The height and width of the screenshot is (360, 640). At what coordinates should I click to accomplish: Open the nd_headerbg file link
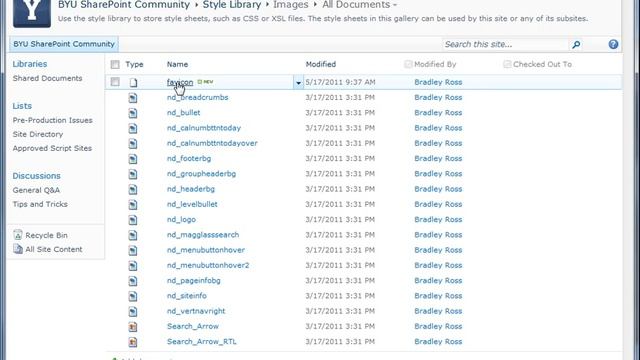pos(191,189)
